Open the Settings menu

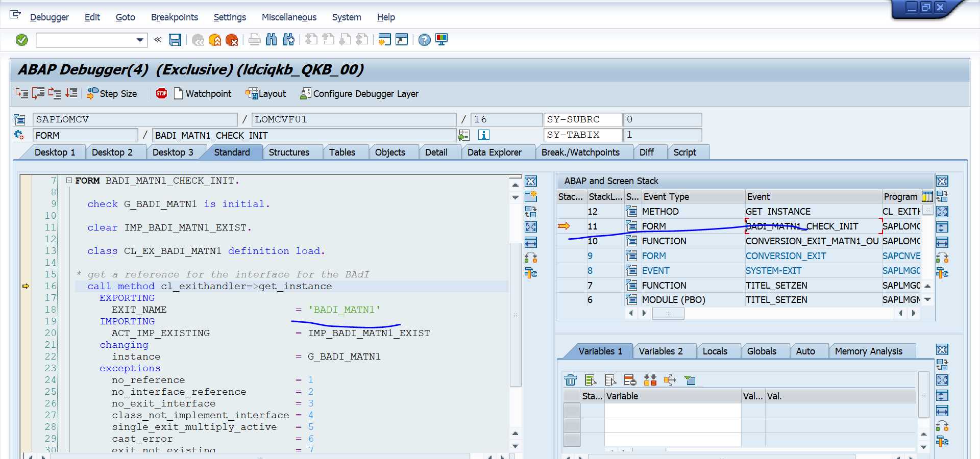tap(230, 17)
